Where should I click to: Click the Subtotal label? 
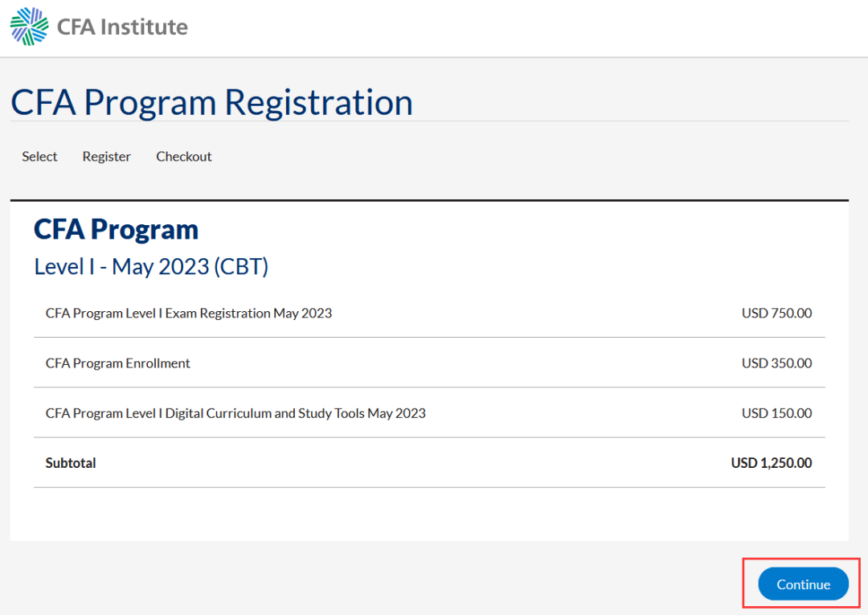click(x=70, y=463)
